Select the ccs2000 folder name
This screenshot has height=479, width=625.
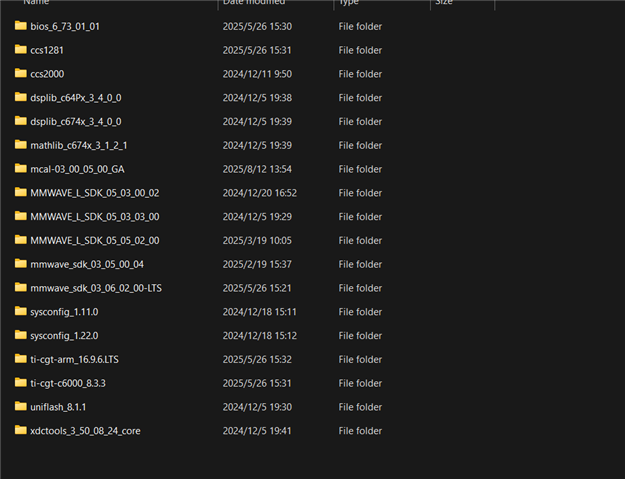coord(47,74)
